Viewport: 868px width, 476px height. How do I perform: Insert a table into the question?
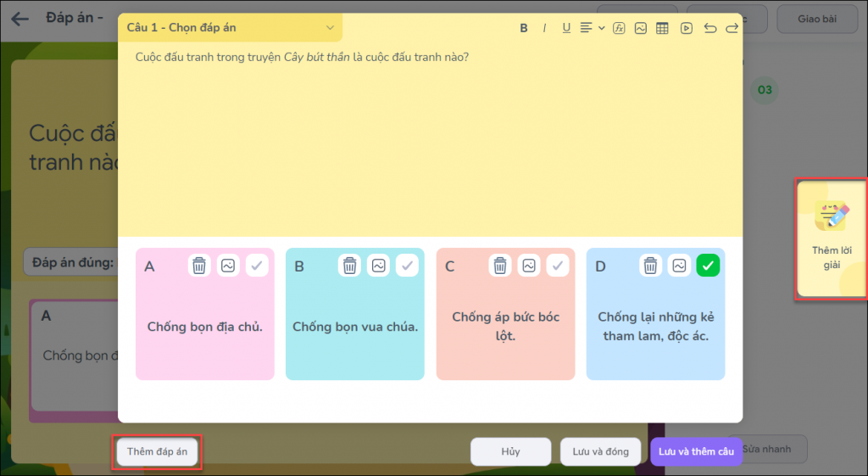pyautogui.click(x=662, y=28)
